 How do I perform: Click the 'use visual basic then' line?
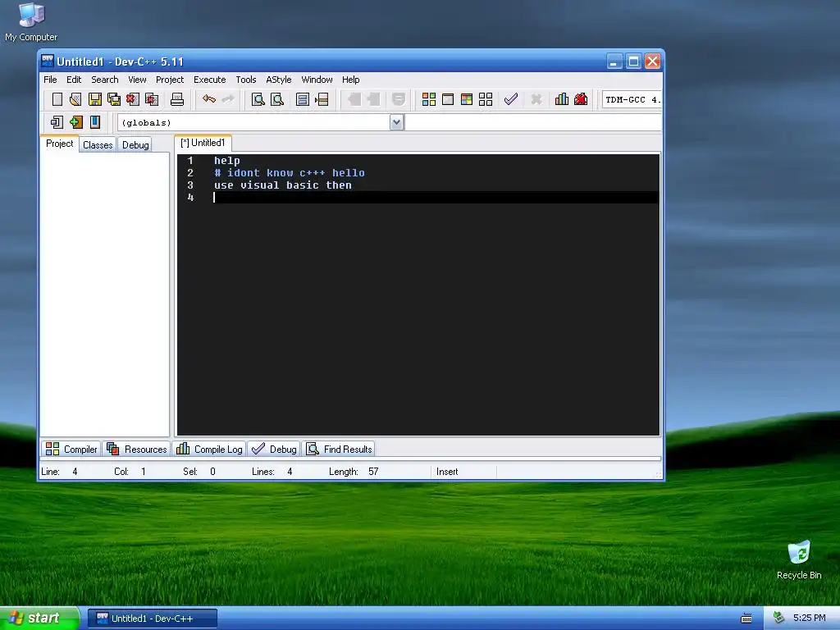pyautogui.click(x=283, y=185)
